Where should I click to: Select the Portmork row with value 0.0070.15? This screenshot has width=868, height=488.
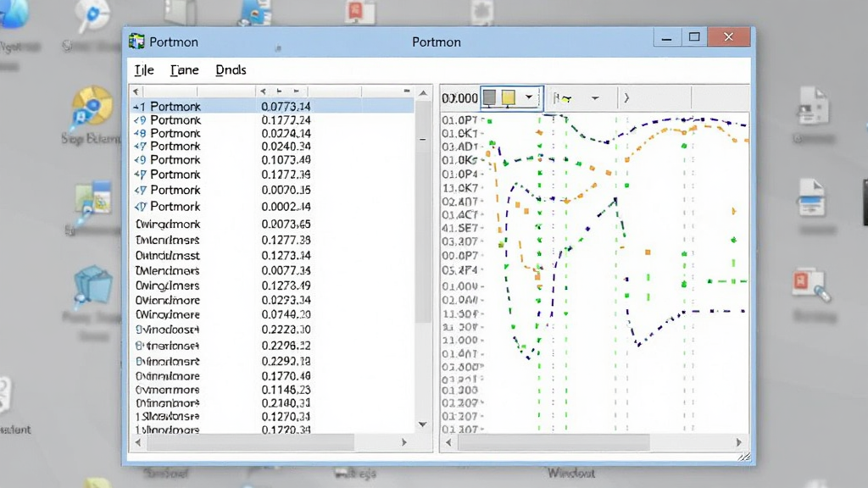pyautogui.click(x=273, y=190)
